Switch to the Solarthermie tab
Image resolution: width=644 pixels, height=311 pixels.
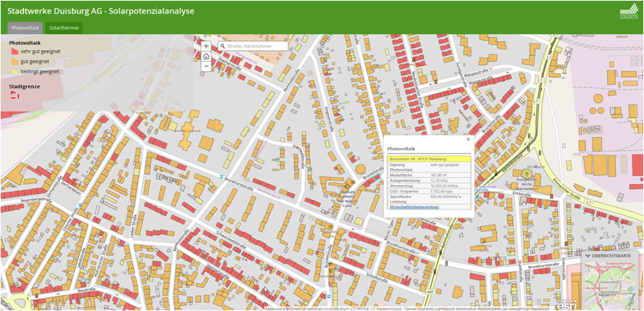[63, 28]
